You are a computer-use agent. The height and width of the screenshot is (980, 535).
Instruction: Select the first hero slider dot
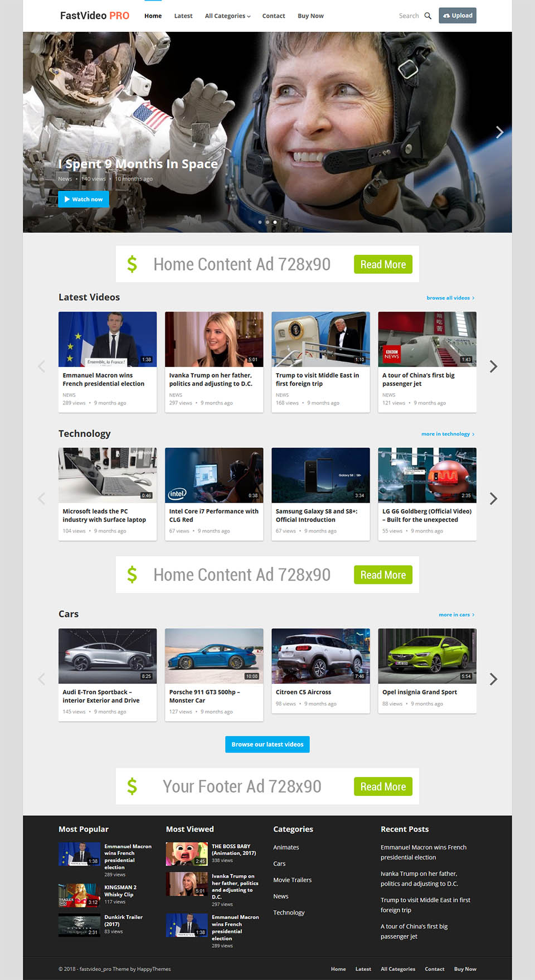260,222
